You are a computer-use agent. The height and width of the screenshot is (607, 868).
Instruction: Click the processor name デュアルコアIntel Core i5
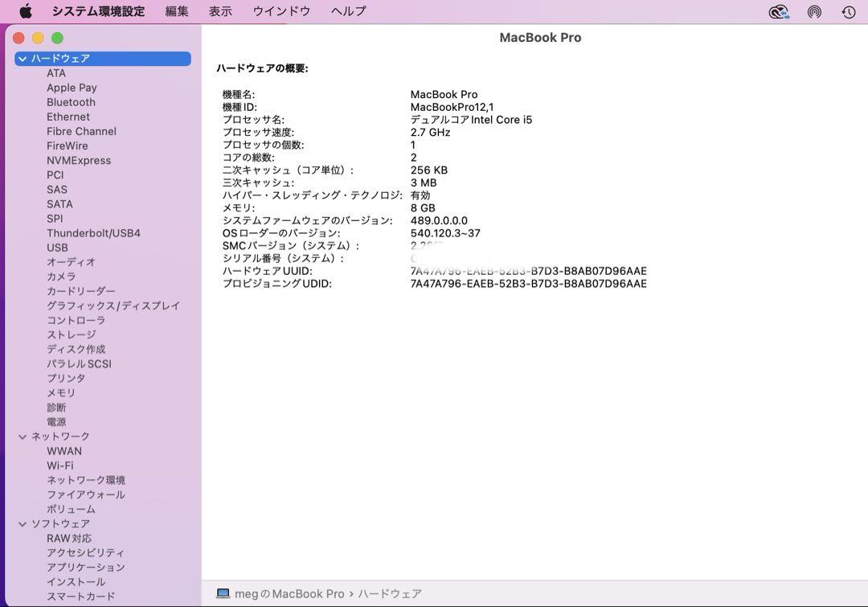[471, 120]
